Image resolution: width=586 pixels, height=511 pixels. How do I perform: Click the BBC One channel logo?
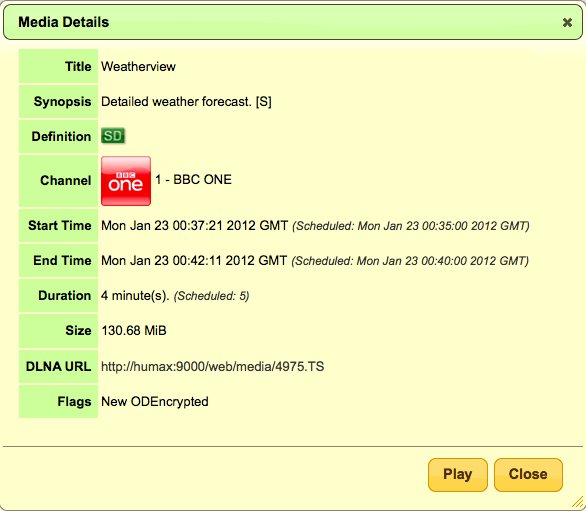click(x=126, y=181)
